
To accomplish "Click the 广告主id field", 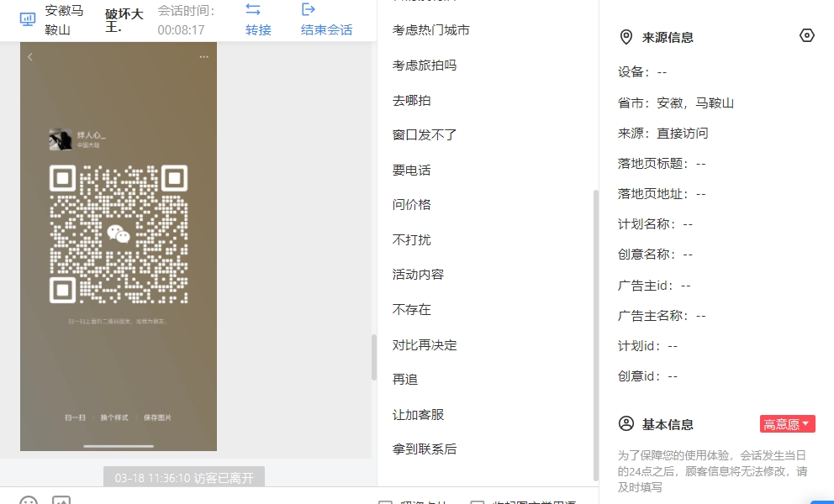I will pyautogui.click(x=654, y=286).
